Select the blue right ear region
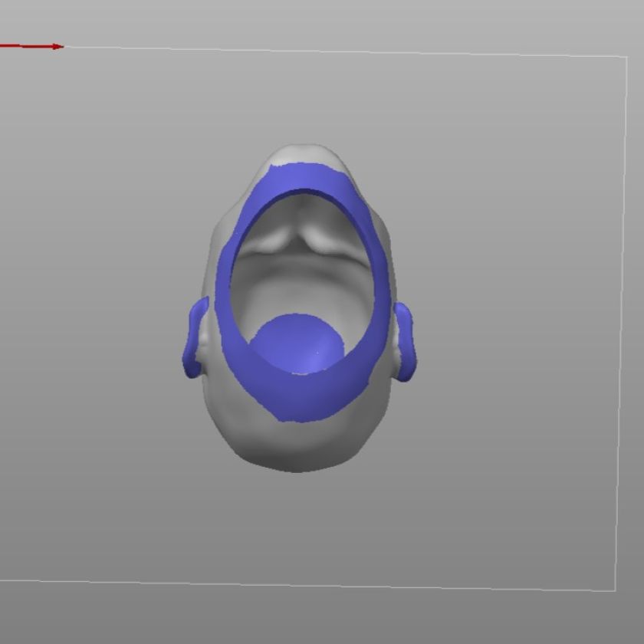 (405, 340)
